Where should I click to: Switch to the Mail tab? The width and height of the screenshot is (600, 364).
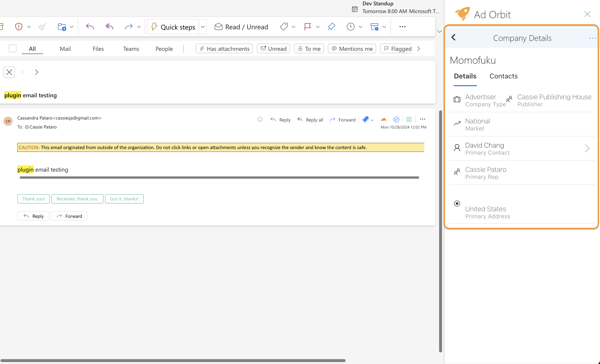(65, 49)
